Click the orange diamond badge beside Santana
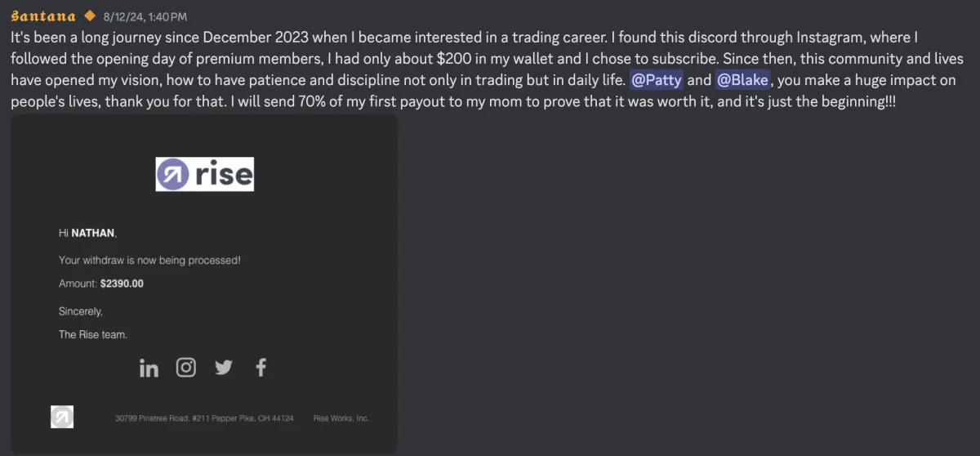980x456 pixels. (x=90, y=16)
